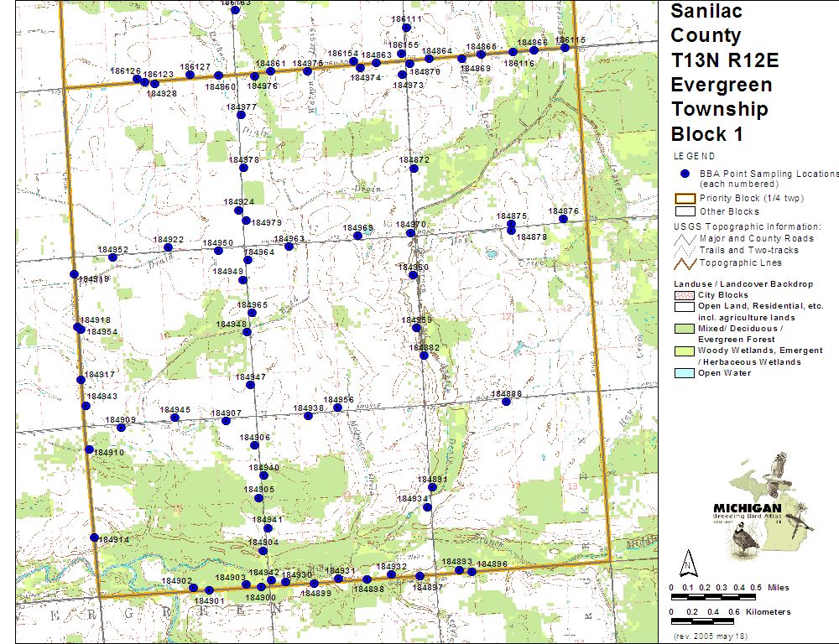839x644 pixels.
Task: Select sampling point 184888
Action: pos(506,402)
